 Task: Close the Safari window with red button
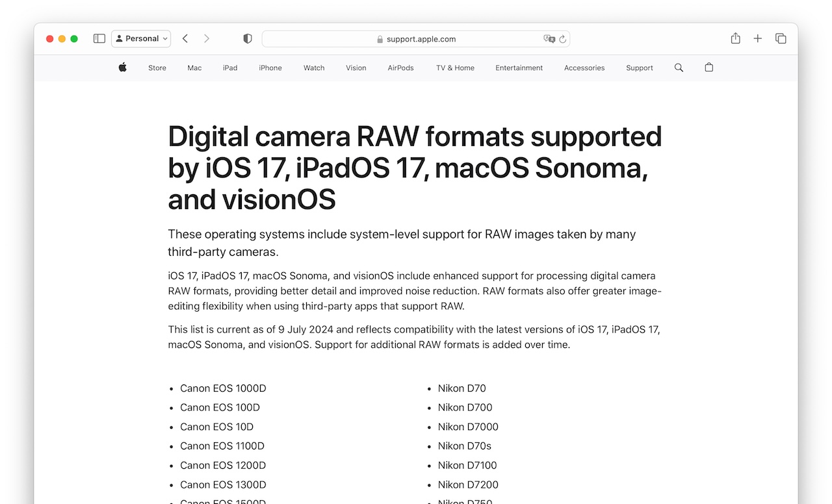click(x=50, y=39)
